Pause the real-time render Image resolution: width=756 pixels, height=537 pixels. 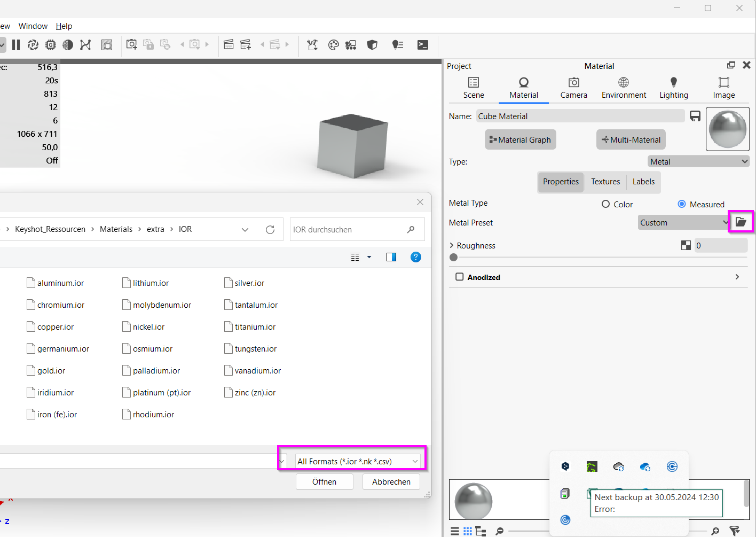(x=16, y=45)
